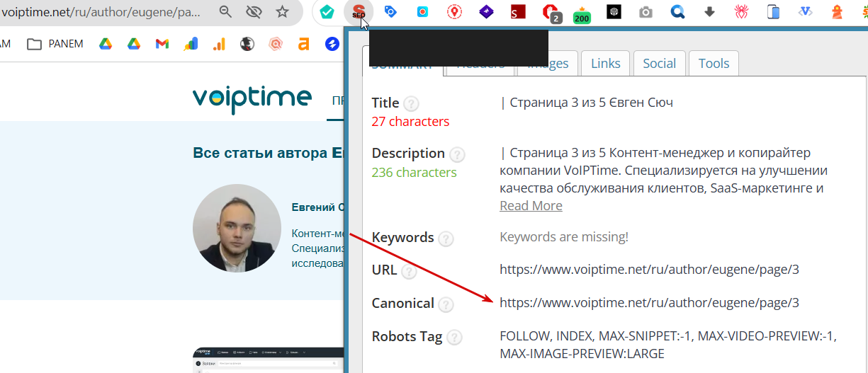Click the help icon next to Description
Image resolution: width=868 pixels, height=373 pixels.
click(457, 154)
